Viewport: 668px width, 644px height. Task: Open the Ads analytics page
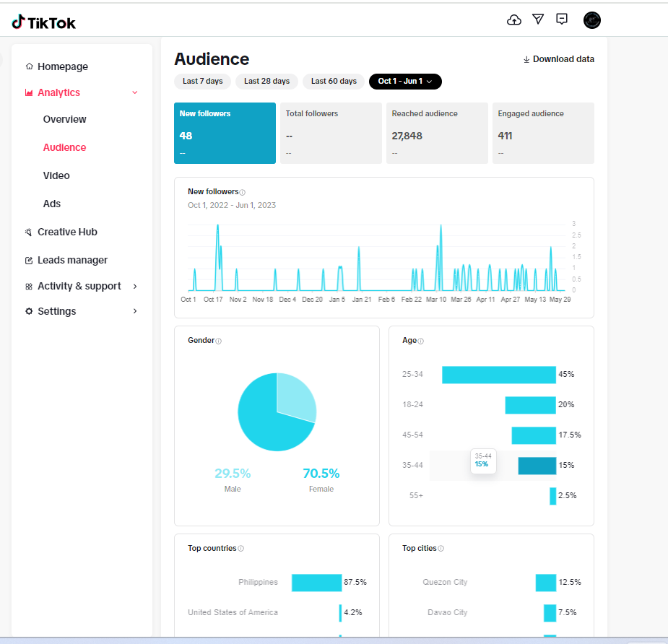[x=52, y=204]
